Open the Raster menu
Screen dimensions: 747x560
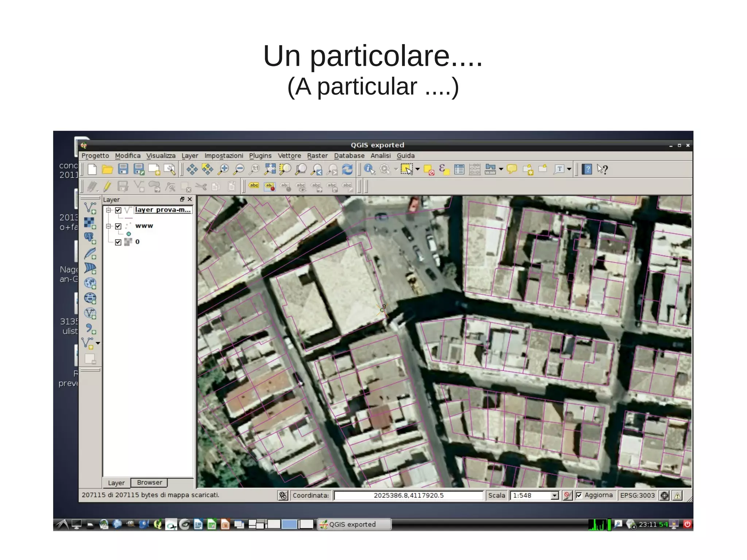pyautogui.click(x=317, y=156)
